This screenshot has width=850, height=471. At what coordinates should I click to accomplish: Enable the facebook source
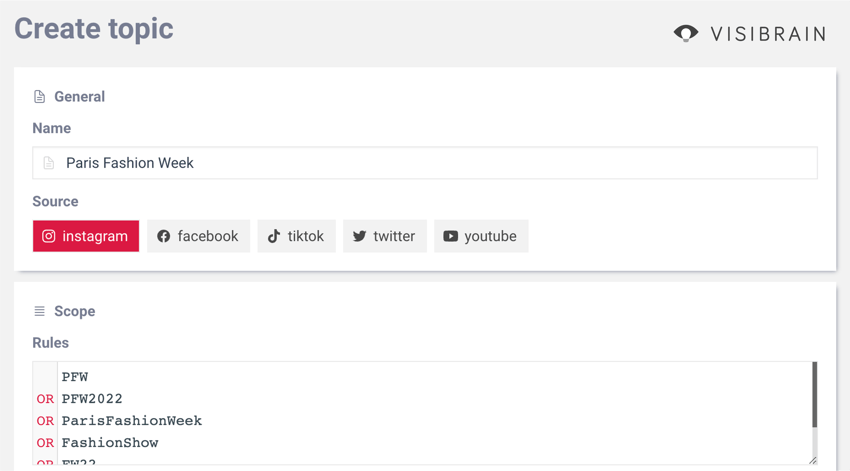[198, 236]
